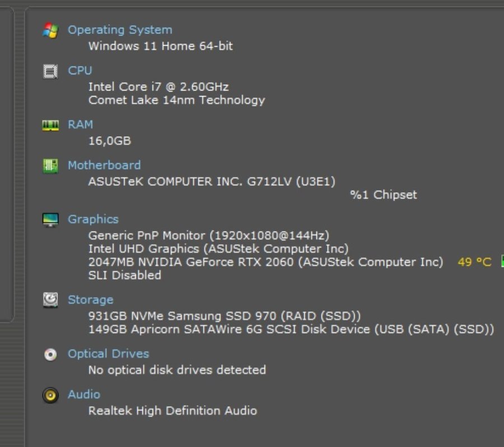This screenshot has height=447, width=504.
Task: Click the green RAM module icon
Action: (50, 125)
